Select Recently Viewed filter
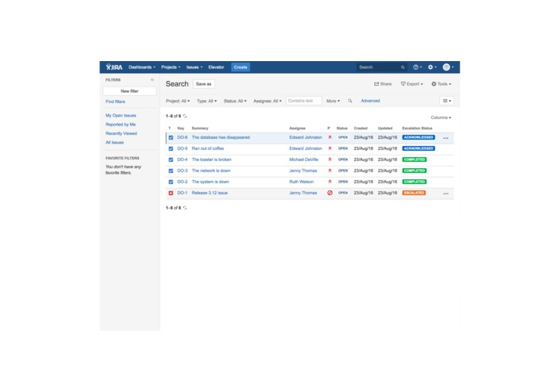Screen dimensions: 552x392 121,133
